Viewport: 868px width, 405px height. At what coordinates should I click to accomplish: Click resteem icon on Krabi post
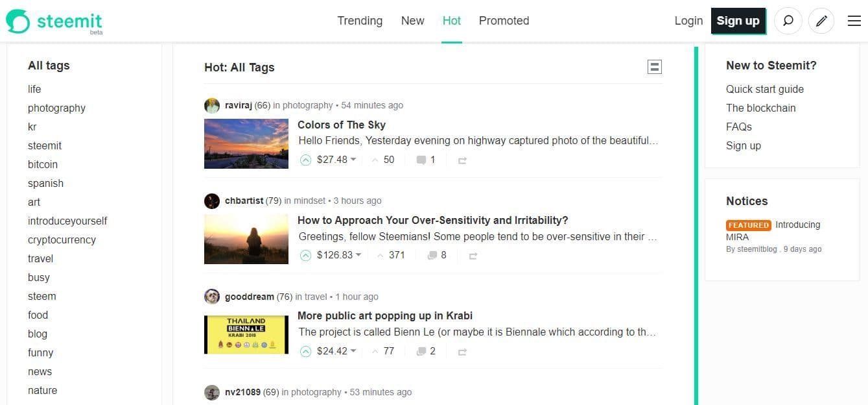click(462, 352)
